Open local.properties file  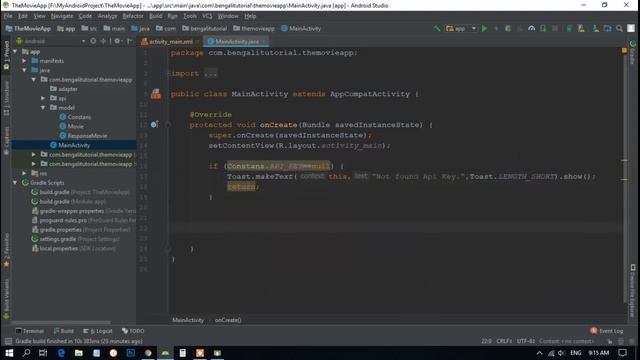(74, 249)
